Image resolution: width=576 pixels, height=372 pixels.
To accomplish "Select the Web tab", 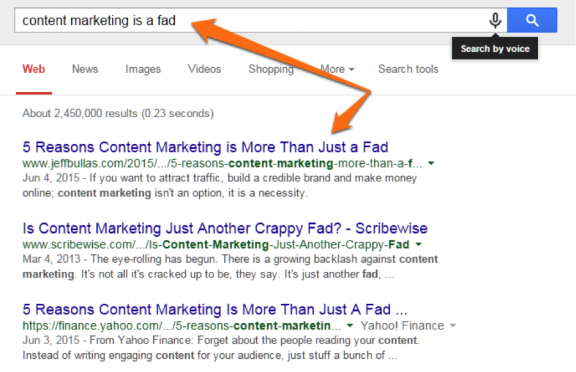I will [34, 69].
